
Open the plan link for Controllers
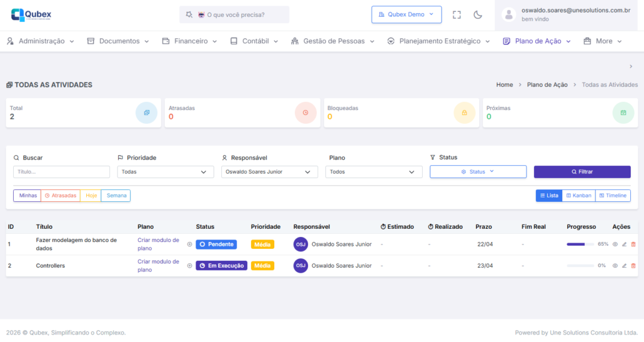[x=158, y=265]
